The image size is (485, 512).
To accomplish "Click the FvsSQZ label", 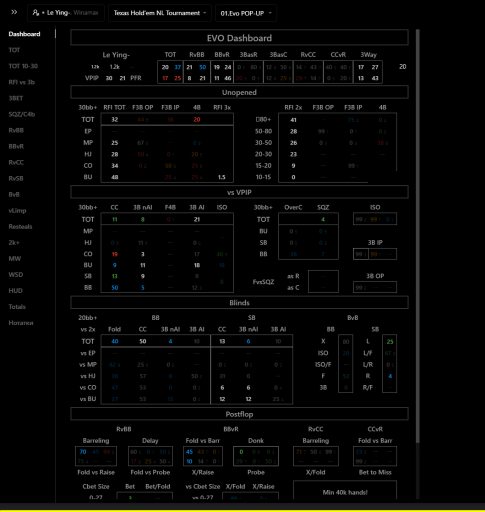I will [x=263, y=282].
